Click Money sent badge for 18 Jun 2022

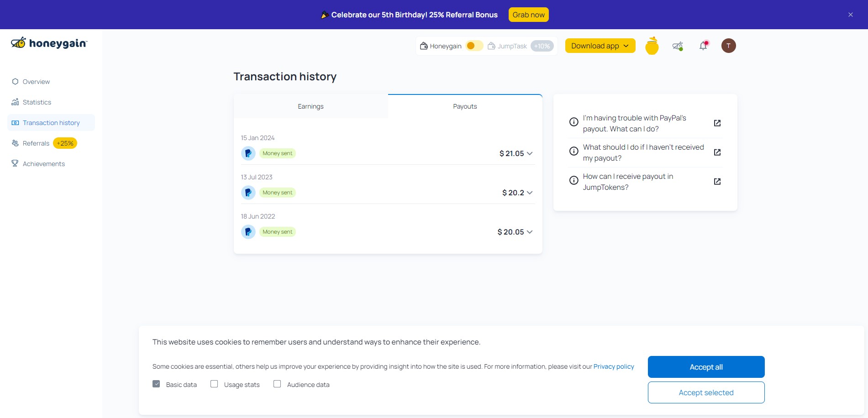tap(277, 232)
